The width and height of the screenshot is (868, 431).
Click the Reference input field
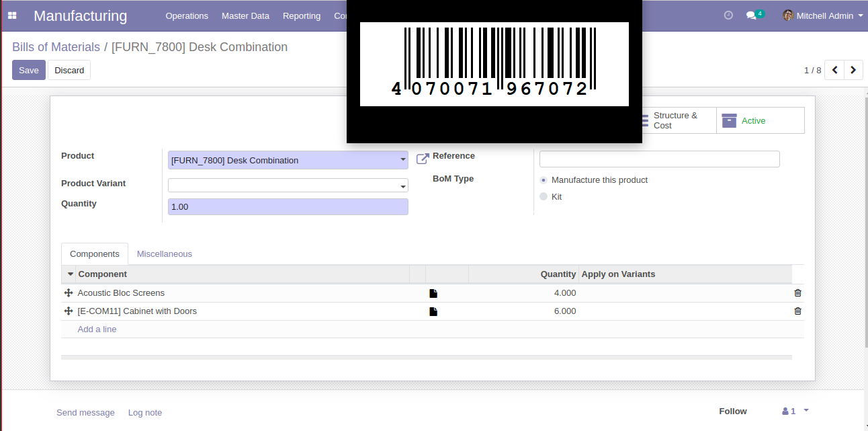point(660,159)
